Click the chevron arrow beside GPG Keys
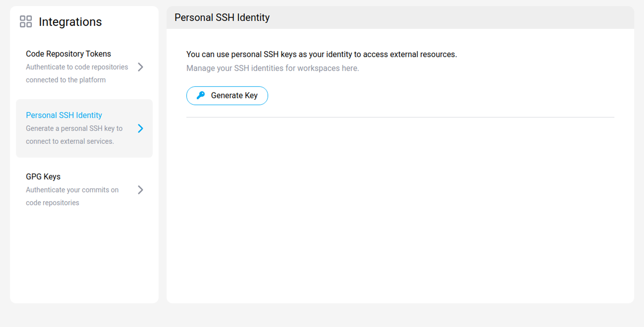Image resolution: width=644 pixels, height=327 pixels. (141, 190)
